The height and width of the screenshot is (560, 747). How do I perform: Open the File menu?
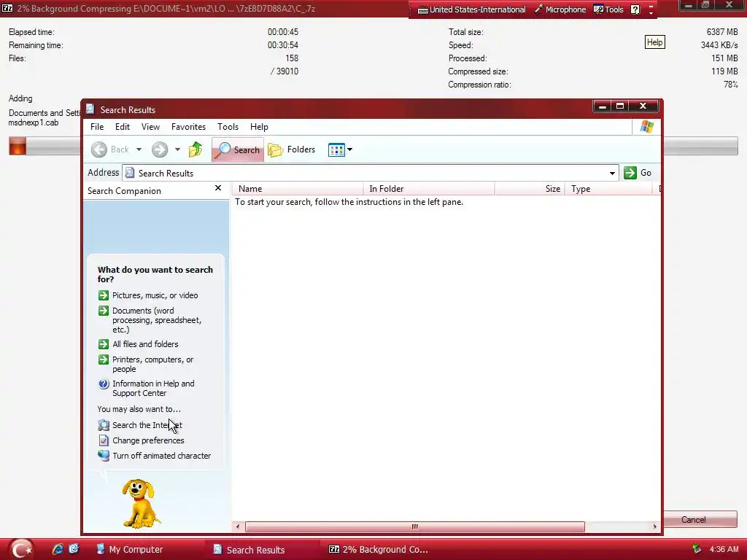pyautogui.click(x=97, y=127)
